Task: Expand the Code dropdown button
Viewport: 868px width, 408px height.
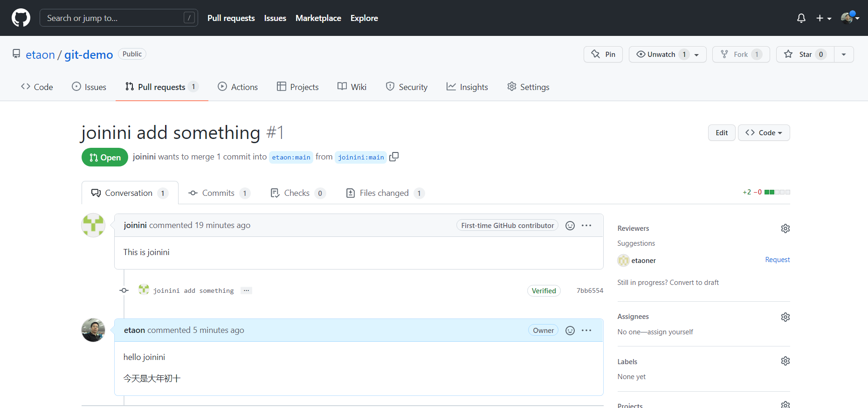Action: point(764,133)
